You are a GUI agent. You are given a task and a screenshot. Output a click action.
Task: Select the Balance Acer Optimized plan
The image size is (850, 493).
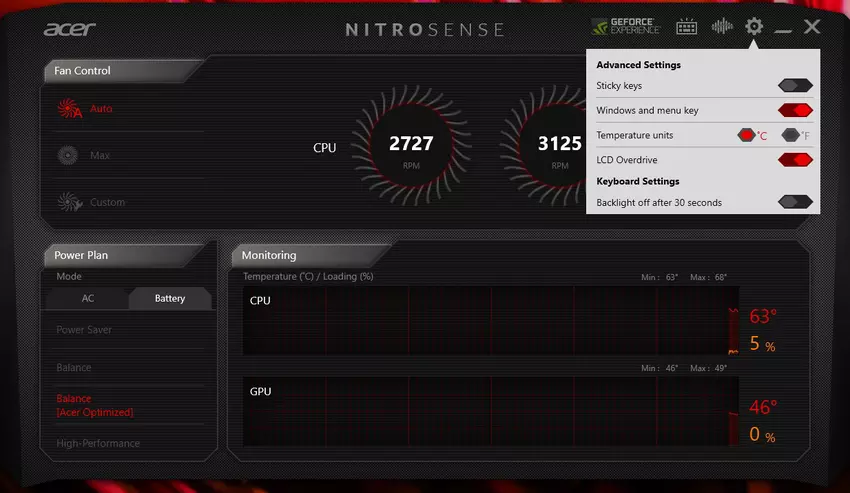94,405
